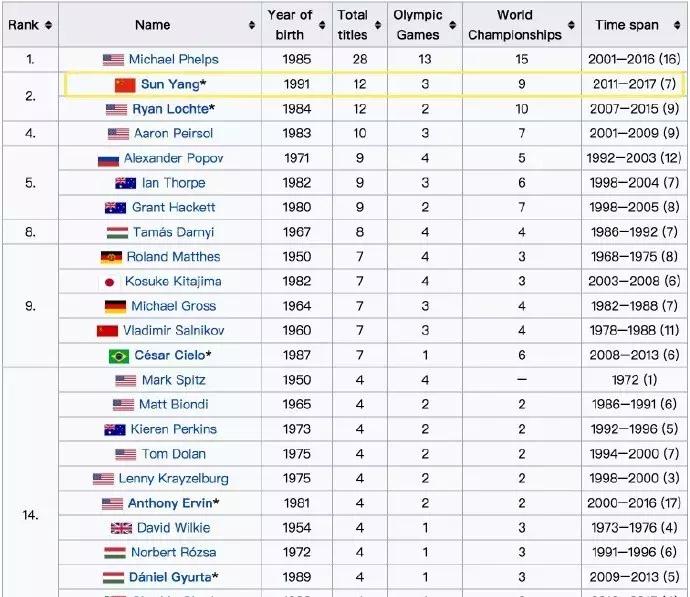This screenshot has height=597, width=690.
Task: Click the USA flag beside Michael Phelps
Action: point(113,60)
